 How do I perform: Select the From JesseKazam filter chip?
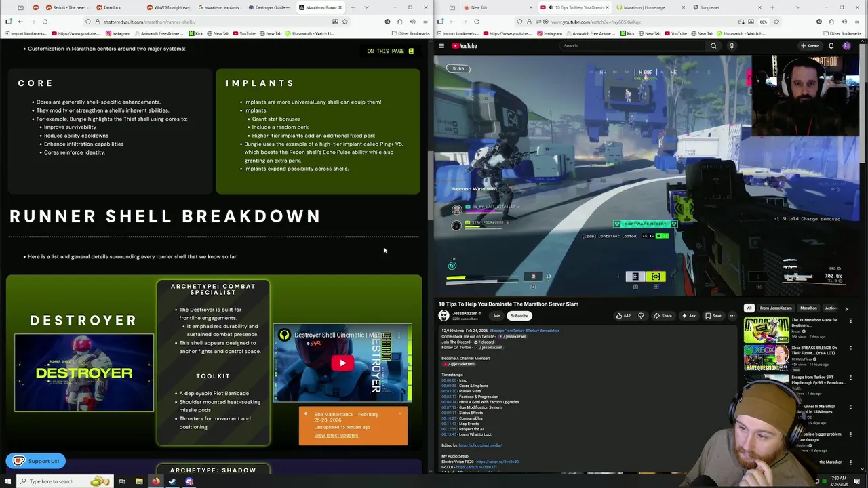pyautogui.click(x=776, y=308)
